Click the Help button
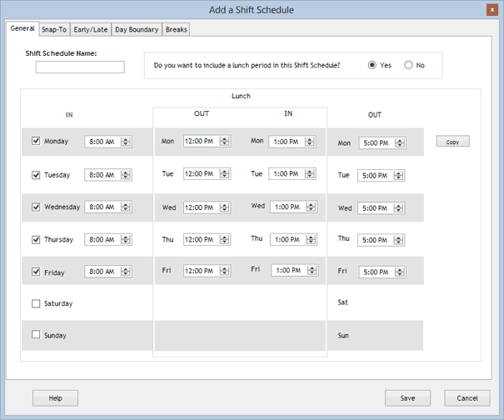This screenshot has height=420, width=504. click(55, 398)
